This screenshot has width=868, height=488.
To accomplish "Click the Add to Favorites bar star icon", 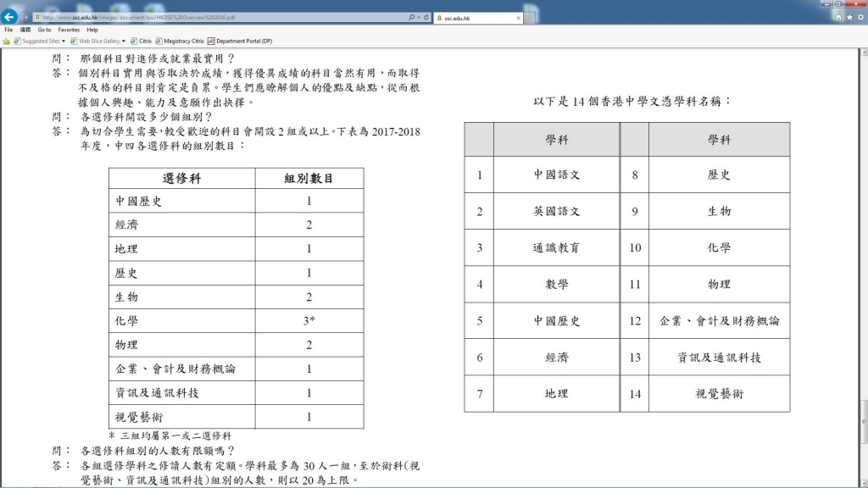I will (x=6, y=41).
